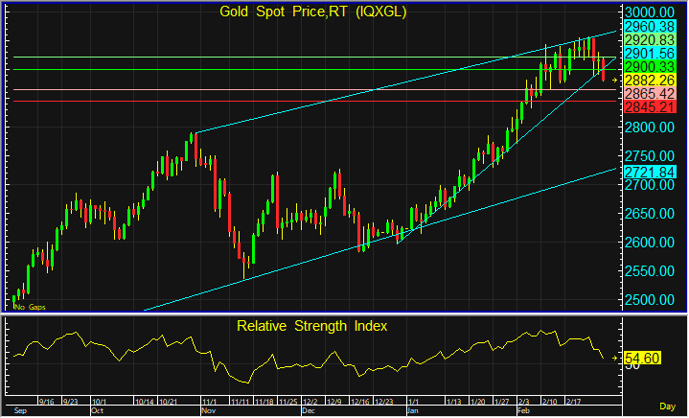
Task: Click the Gold Spot Price,RT (IQXGL) chart title
Action: (x=313, y=12)
